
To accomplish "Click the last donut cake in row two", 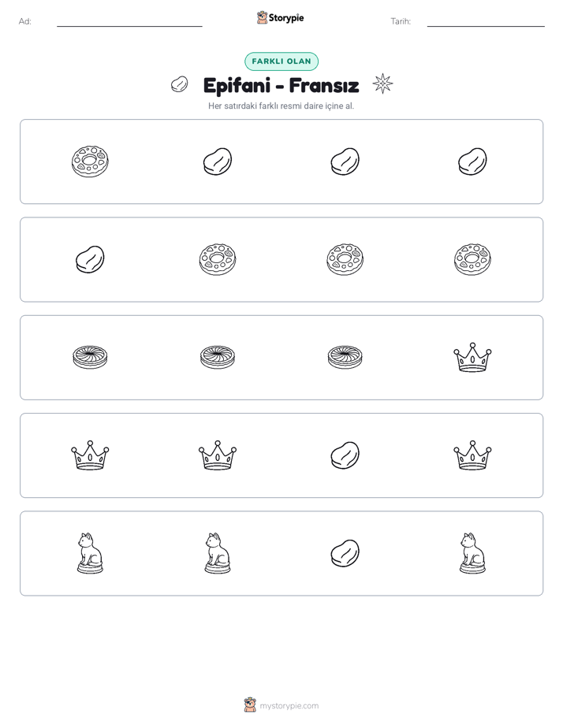I will click(x=472, y=259).
